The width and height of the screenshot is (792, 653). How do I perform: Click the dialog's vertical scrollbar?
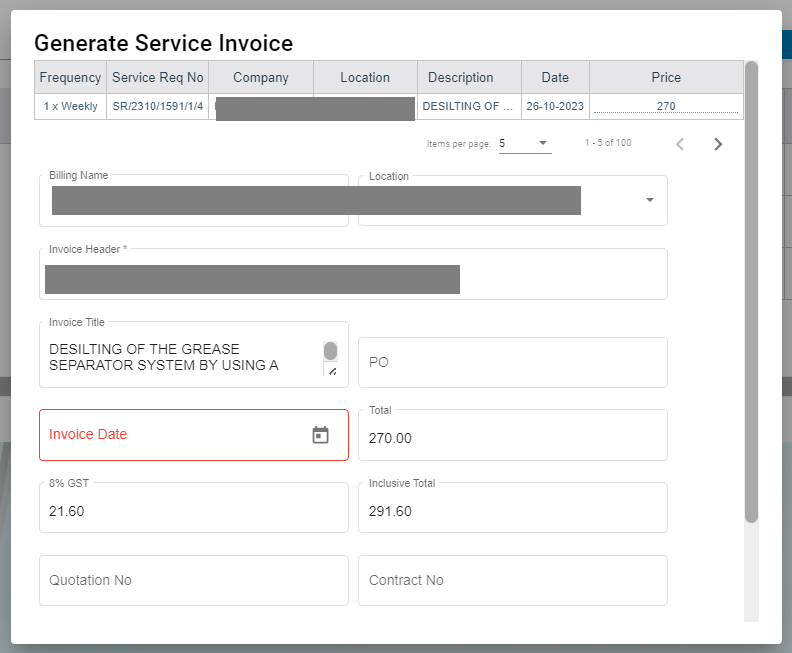[x=751, y=290]
